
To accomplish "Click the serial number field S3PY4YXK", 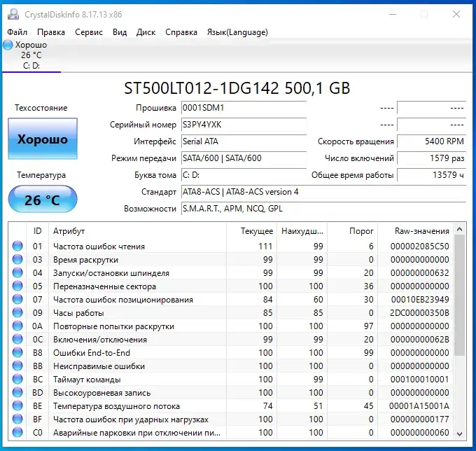I will (244, 125).
